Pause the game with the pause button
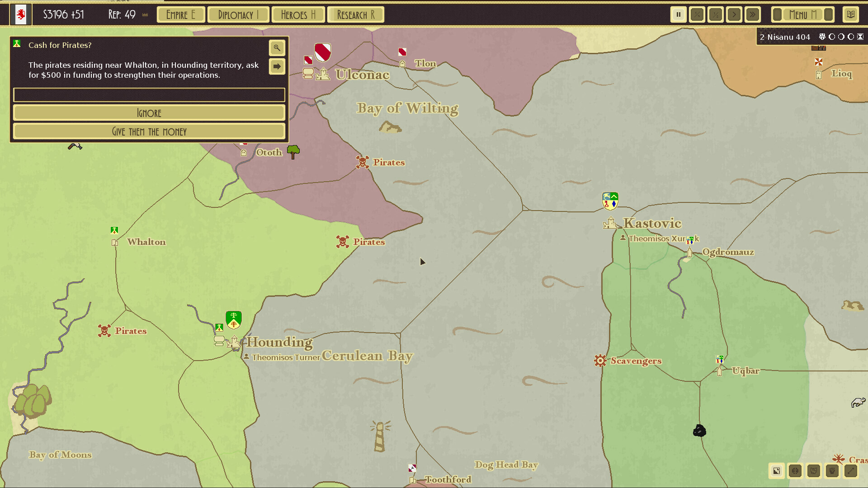This screenshot has height=488, width=868. pyautogui.click(x=679, y=14)
